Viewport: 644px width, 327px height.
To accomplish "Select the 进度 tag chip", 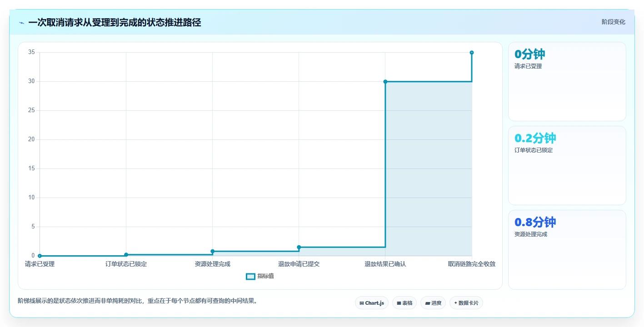I will point(433,303).
